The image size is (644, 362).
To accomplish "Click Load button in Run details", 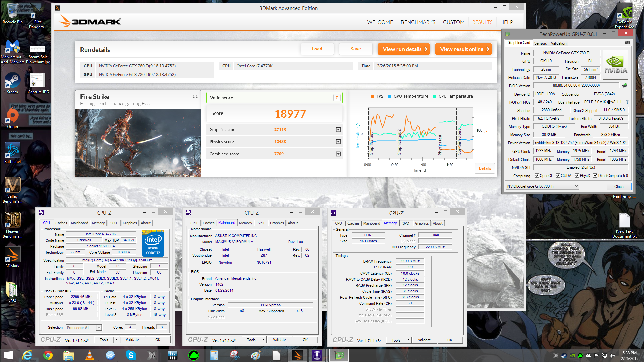I will [317, 49].
